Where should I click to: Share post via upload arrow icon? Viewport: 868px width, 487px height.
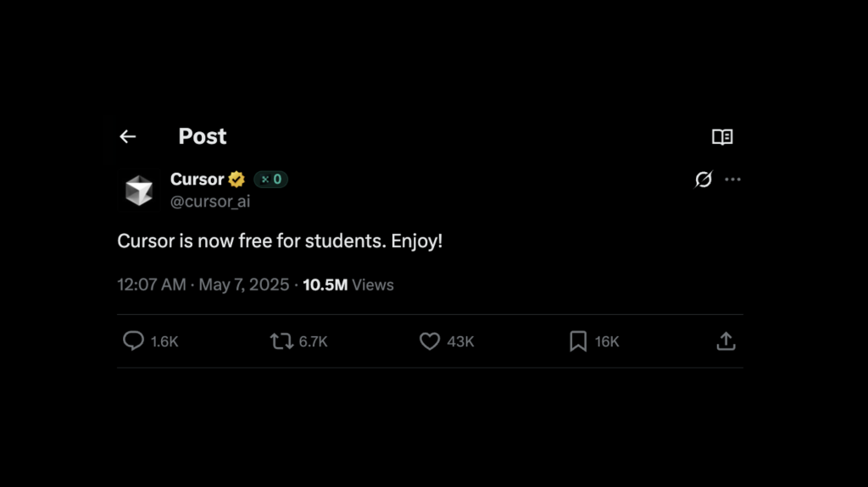click(726, 340)
